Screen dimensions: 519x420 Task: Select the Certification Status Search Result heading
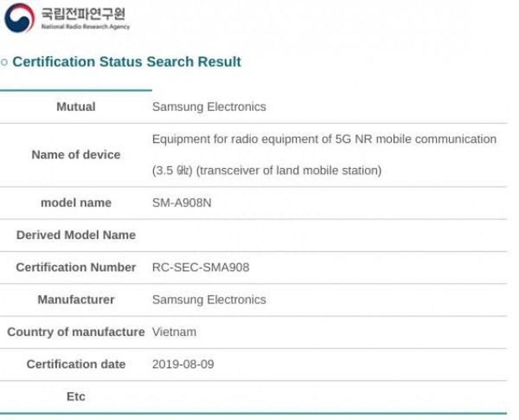point(126,62)
